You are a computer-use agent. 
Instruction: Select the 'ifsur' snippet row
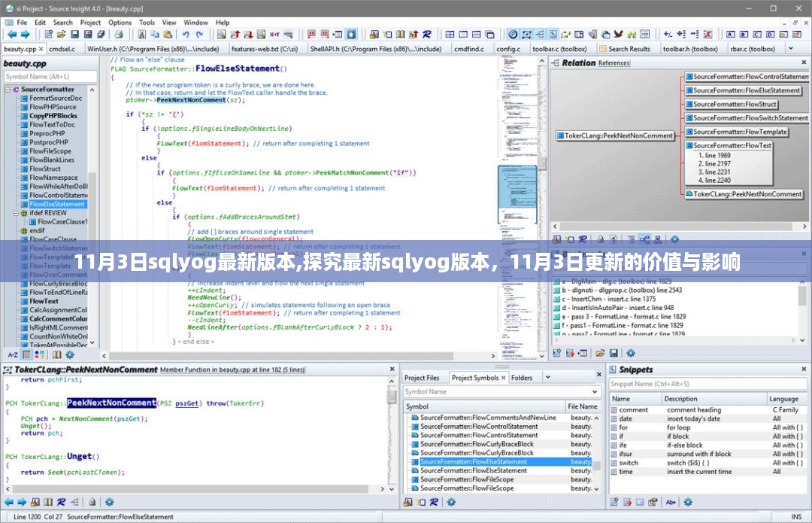tap(707, 454)
